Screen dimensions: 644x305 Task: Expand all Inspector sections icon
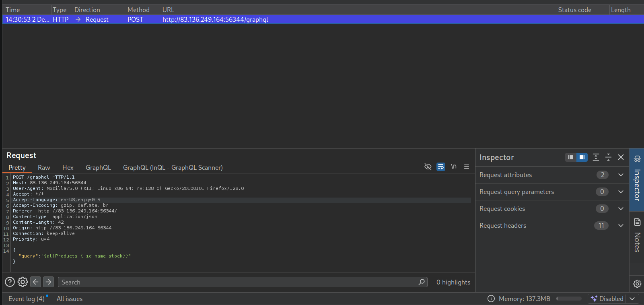click(596, 157)
